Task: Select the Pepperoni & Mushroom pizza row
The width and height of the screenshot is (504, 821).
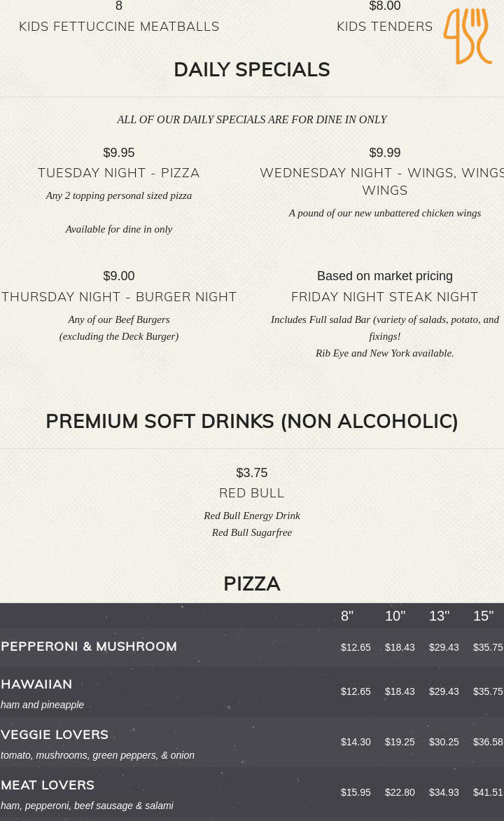Action: point(89,647)
